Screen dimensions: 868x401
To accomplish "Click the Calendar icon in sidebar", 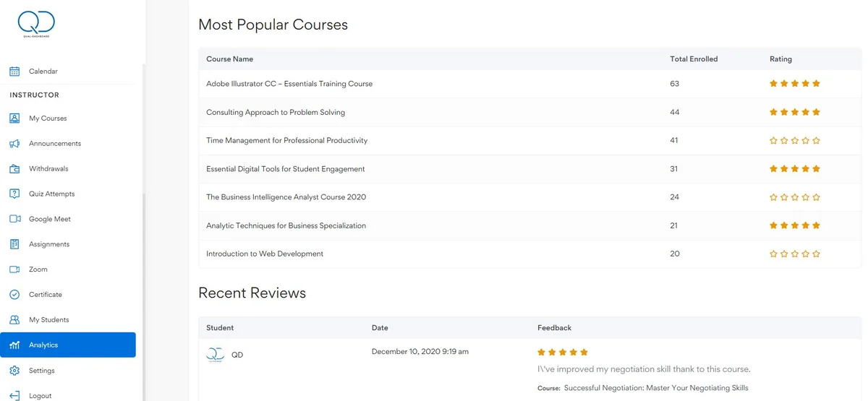I will (x=14, y=72).
